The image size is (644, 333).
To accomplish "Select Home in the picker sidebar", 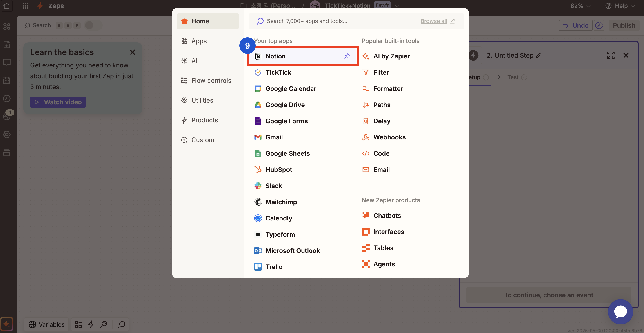I will 207,21.
